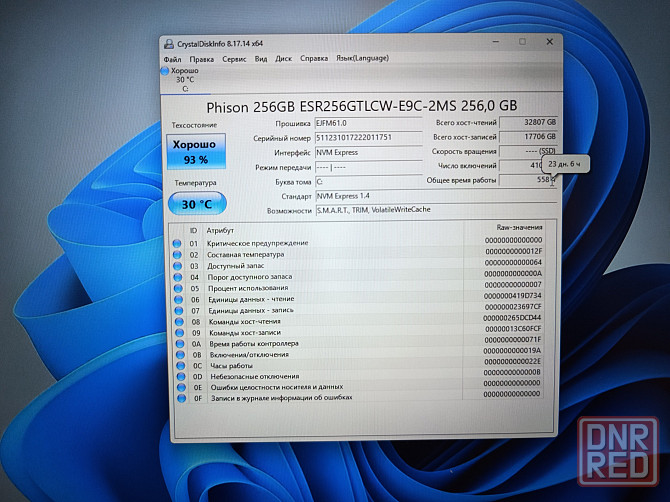
Task: Click the total host writes value 17706 GB
Action: pyautogui.click(x=528, y=137)
